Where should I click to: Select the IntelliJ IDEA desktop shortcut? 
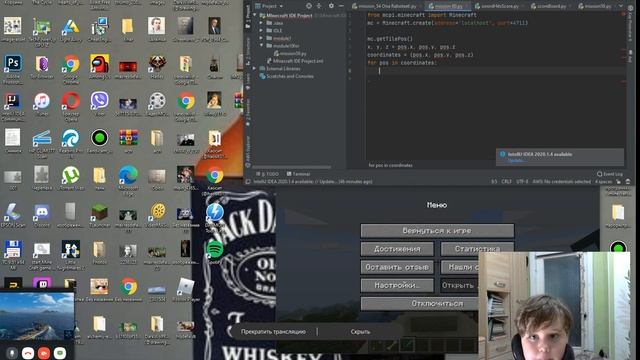(x=13, y=101)
